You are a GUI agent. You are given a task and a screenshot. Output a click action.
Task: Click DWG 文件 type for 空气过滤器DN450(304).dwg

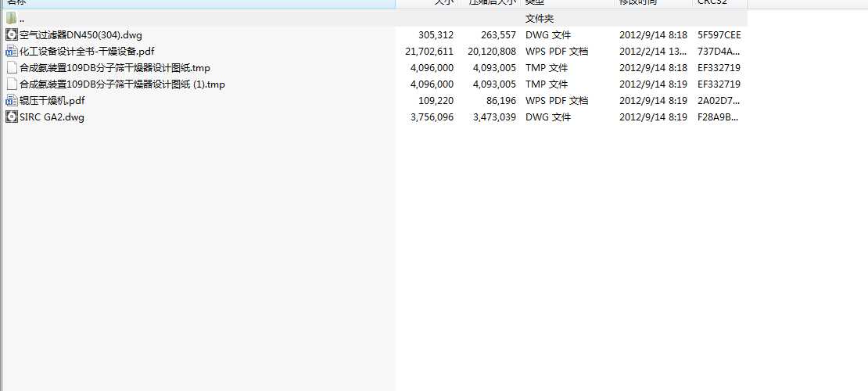[x=548, y=35]
